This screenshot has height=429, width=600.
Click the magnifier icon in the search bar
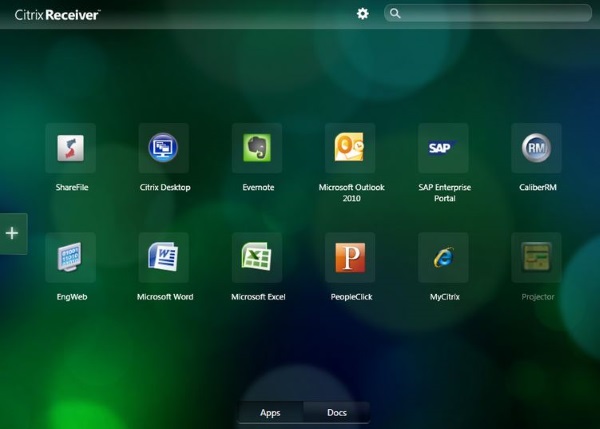(395, 13)
